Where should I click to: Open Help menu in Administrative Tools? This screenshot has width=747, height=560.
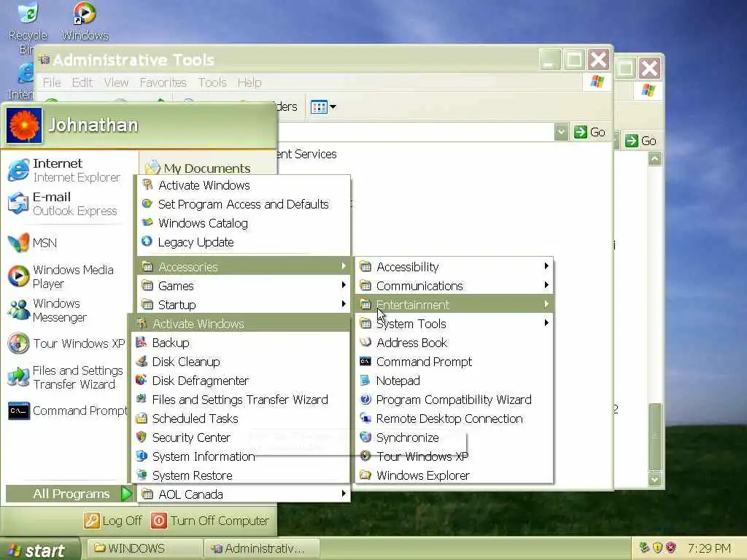249,82
